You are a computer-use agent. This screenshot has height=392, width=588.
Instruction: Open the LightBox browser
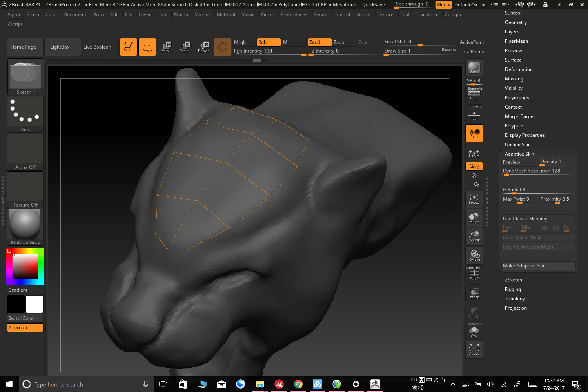(x=60, y=47)
